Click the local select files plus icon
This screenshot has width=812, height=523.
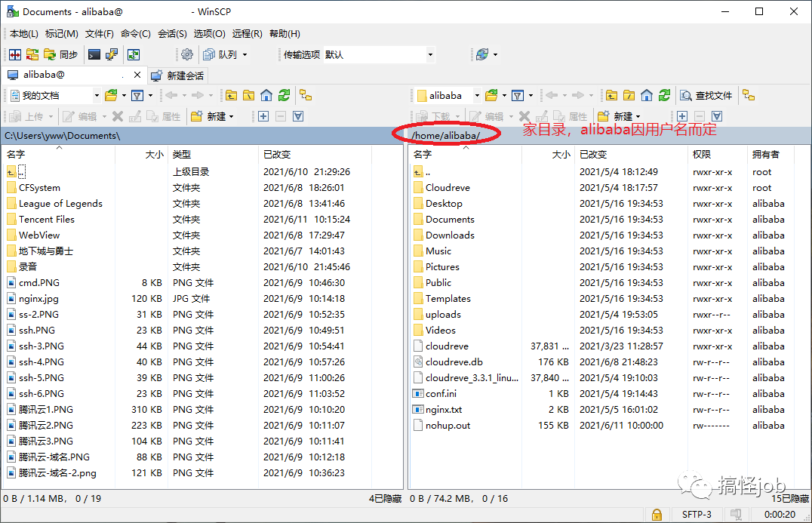(x=263, y=116)
